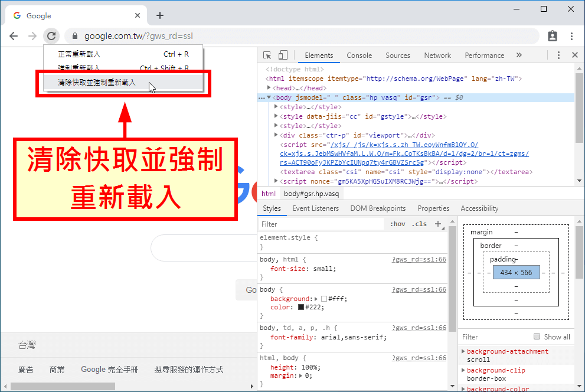Click the 434 × 566 content box

[x=516, y=272]
